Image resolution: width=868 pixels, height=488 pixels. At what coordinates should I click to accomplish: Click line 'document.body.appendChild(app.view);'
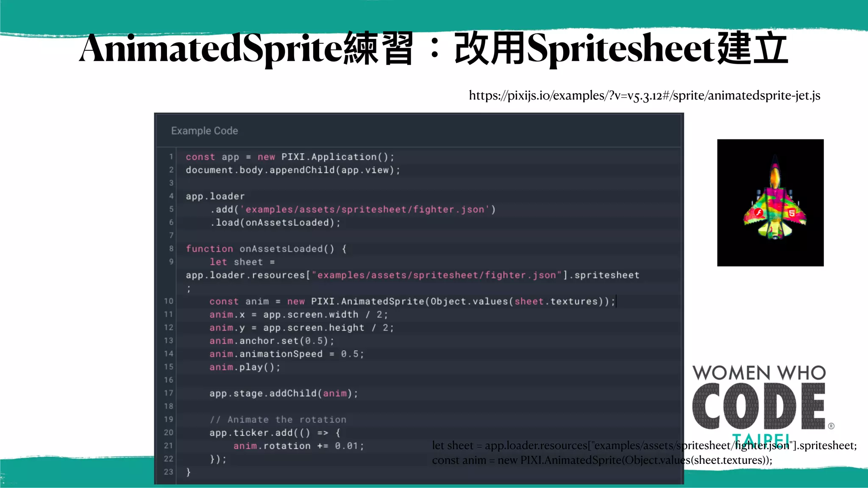(293, 170)
